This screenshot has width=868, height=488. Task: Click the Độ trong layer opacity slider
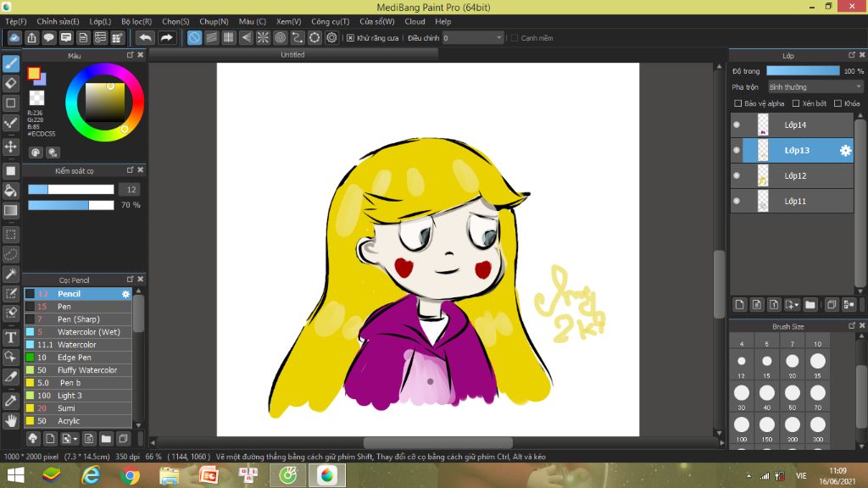point(803,71)
